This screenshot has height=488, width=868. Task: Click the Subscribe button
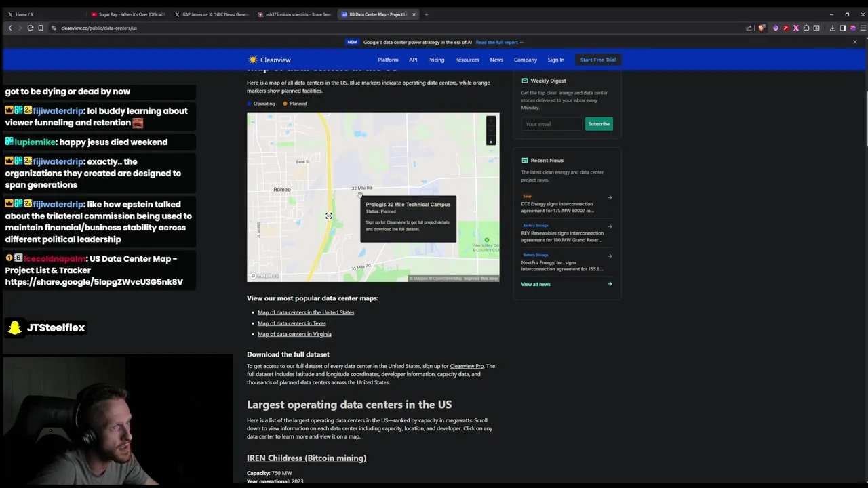click(599, 124)
